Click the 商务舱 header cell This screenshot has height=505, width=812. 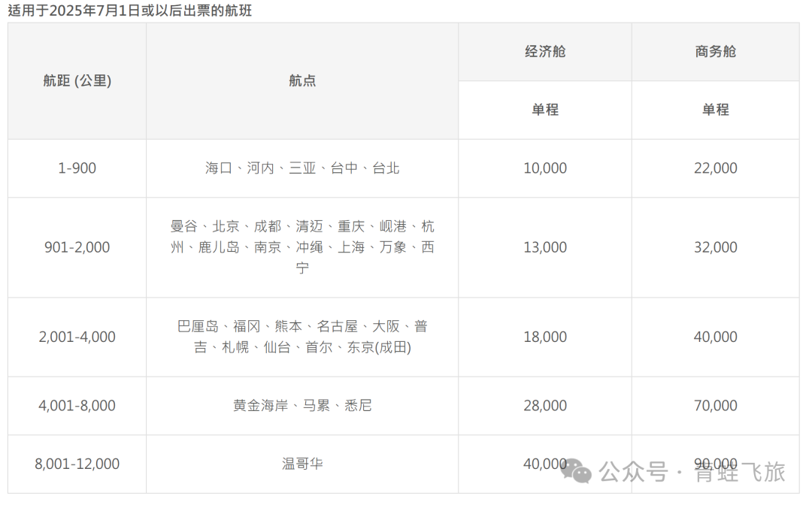[715, 52]
